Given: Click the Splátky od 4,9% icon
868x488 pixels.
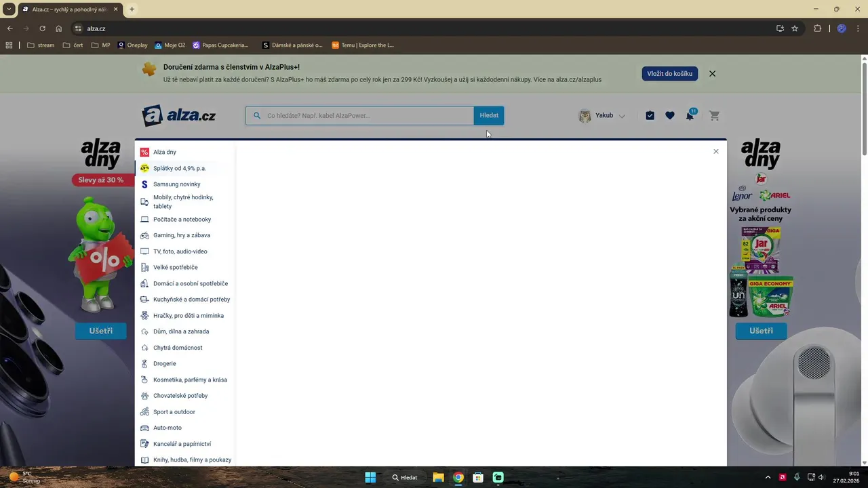Looking at the screenshot, I should click(144, 168).
